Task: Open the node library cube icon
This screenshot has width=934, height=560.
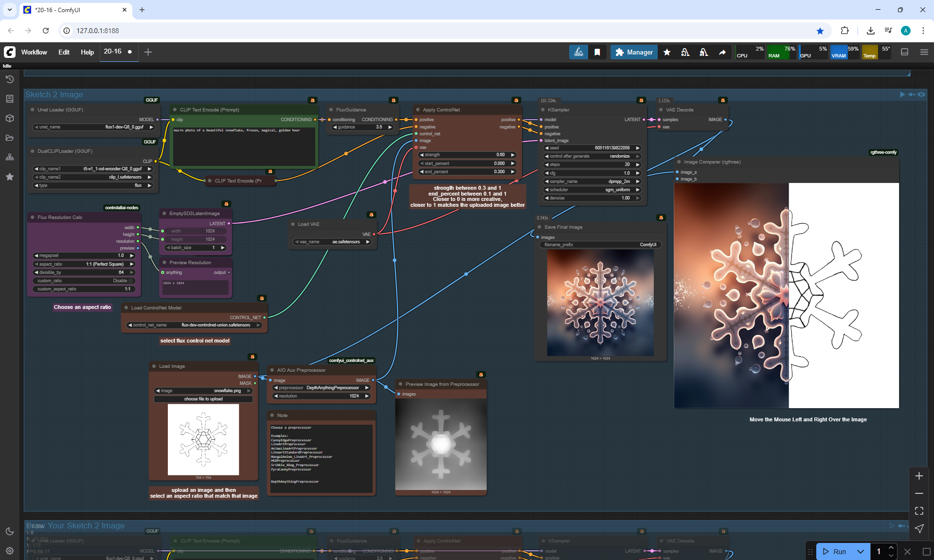Action: tap(10, 118)
